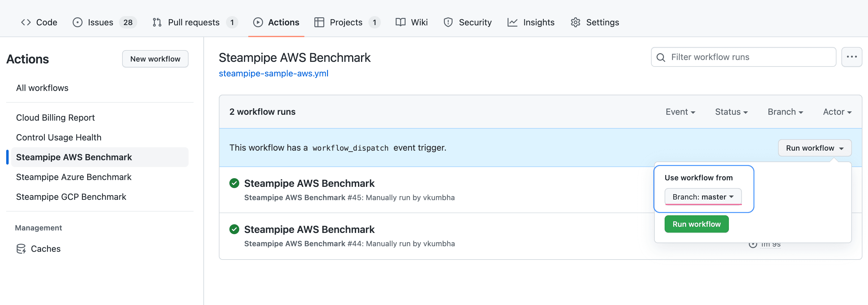868x305 pixels.
Task: Open Caches under Management
Action: (38, 249)
